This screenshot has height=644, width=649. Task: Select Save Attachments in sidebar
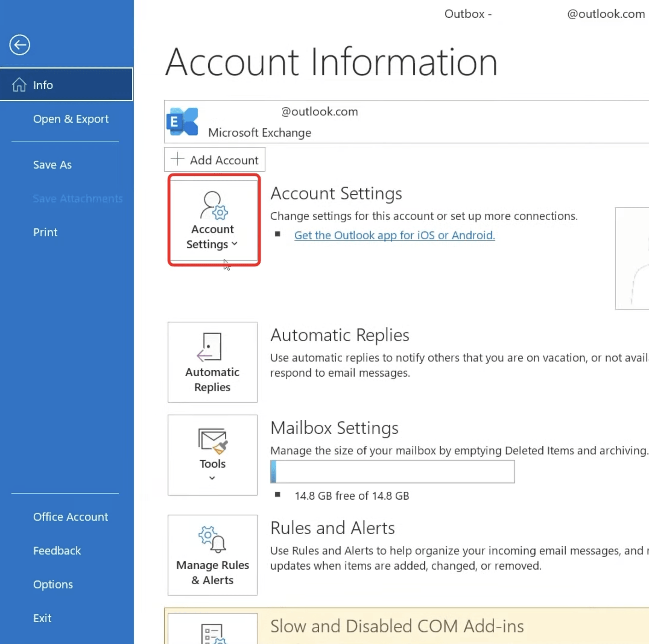[x=78, y=199]
